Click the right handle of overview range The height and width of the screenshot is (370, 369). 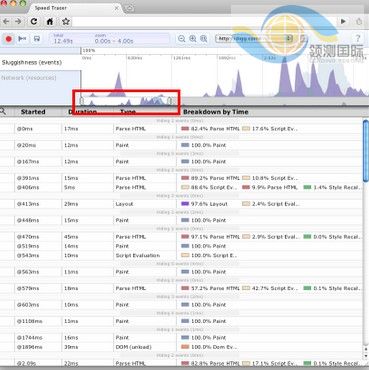pos(169,100)
